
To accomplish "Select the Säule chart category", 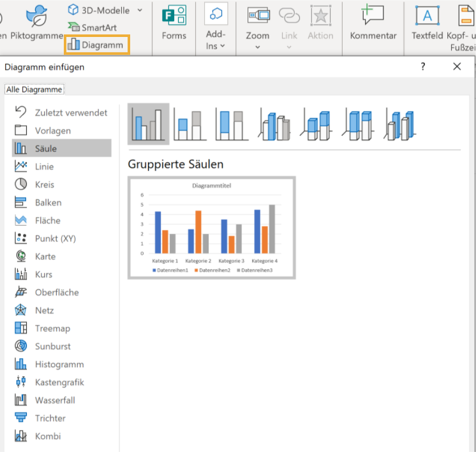I will tap(61, 149).
